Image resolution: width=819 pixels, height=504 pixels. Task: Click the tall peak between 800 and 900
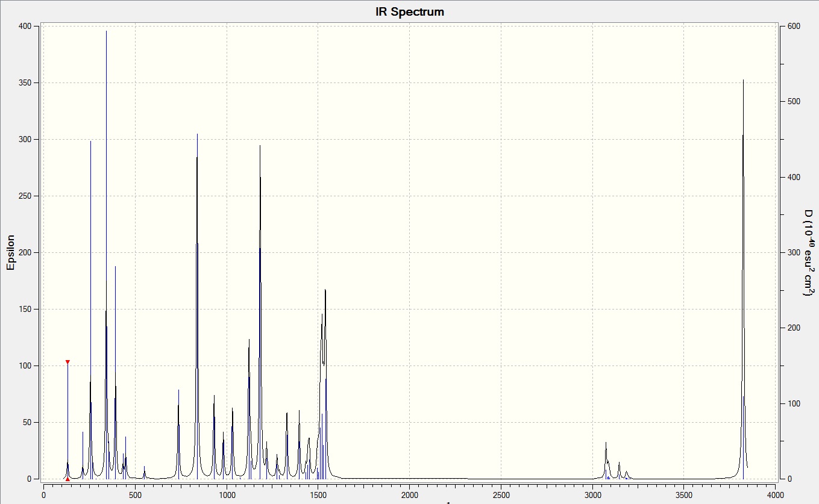(197, 135)
